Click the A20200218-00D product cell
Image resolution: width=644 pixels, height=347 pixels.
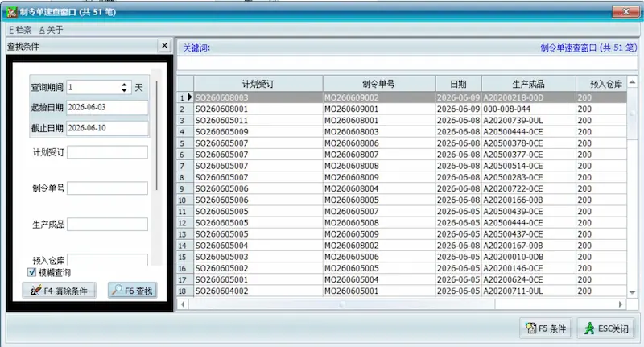pos(529,97)
